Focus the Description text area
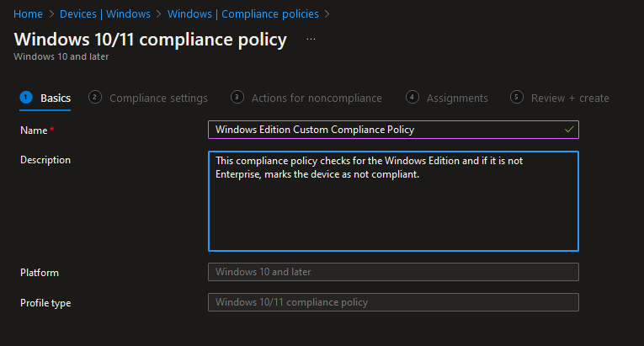Viewport: 644px width, 346px height. coord(393,201)
